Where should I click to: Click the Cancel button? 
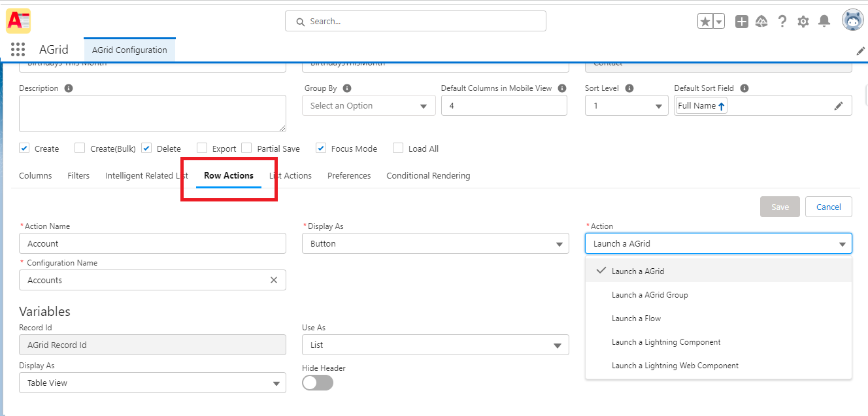829,207
